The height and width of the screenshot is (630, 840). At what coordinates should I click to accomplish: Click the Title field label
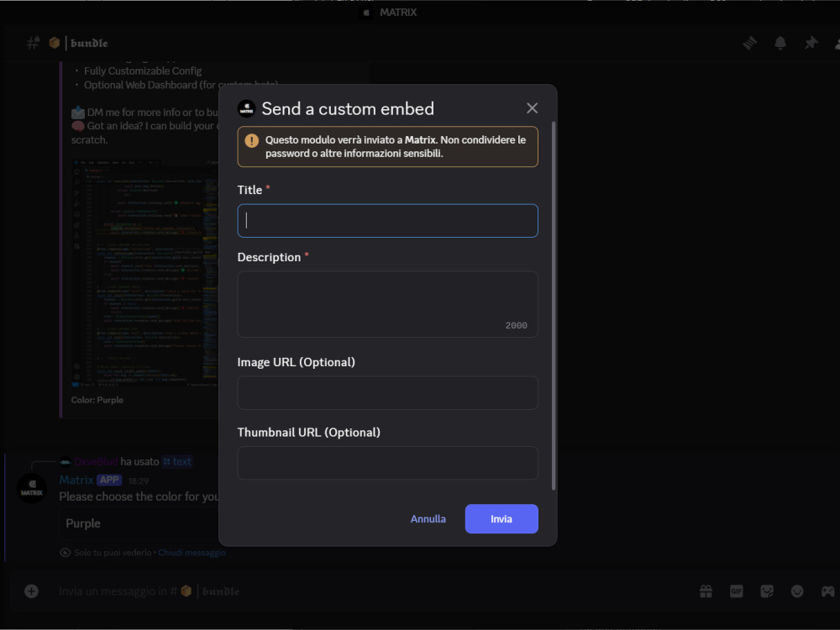click(249, 190)
